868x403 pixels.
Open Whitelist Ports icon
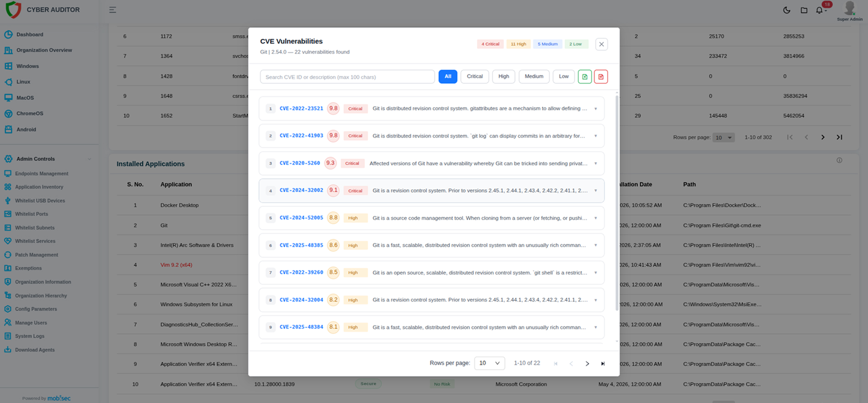tap(8, 214)
